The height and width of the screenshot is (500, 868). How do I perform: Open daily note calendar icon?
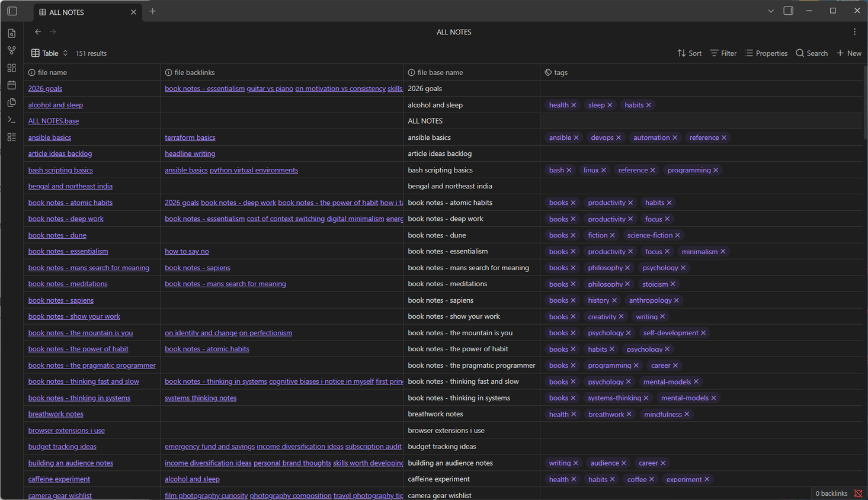point(11,85)
